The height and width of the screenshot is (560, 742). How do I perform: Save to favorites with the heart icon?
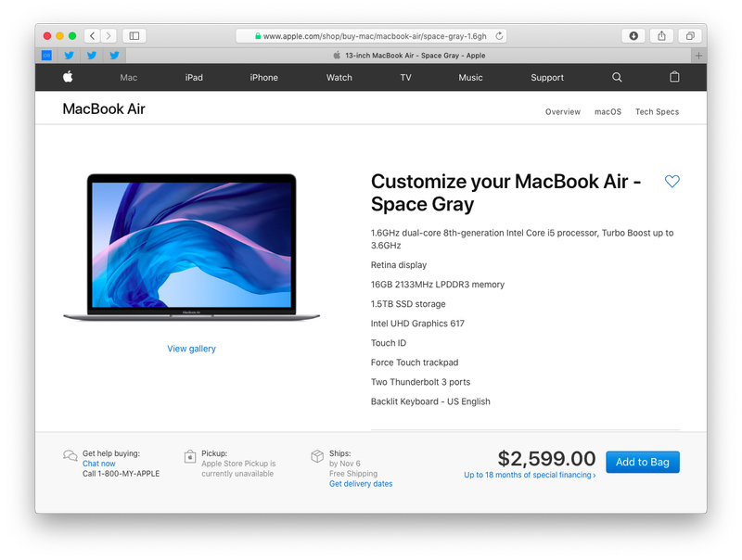point(672,181)
